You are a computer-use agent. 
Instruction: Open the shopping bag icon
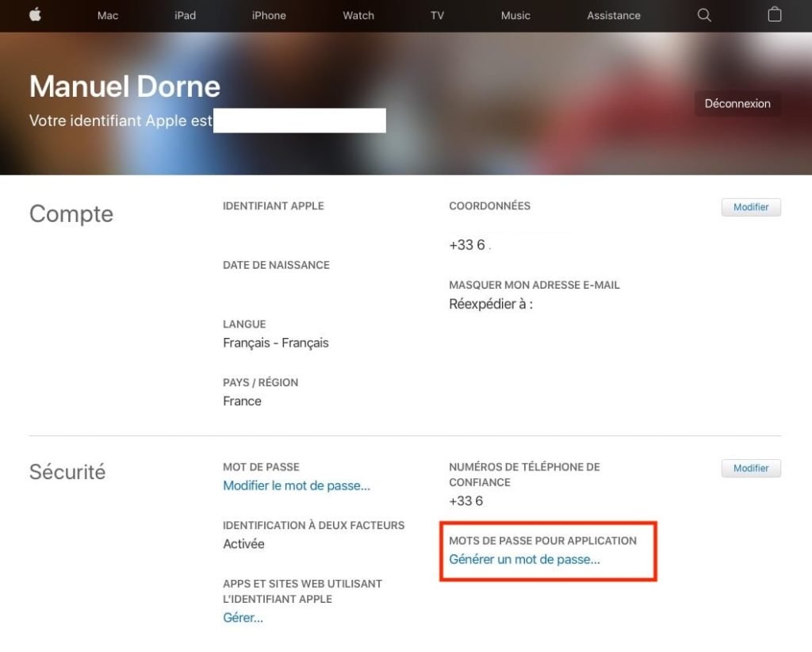(774, 14)
